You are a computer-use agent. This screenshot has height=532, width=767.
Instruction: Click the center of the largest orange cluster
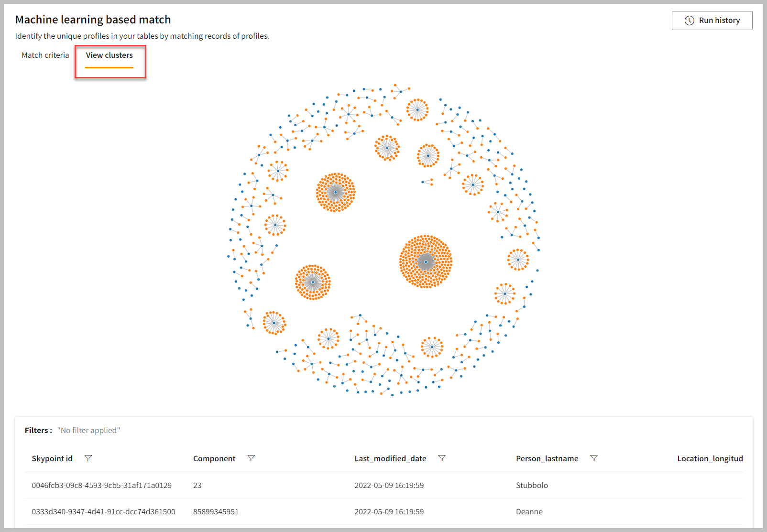tap(426, 261)
